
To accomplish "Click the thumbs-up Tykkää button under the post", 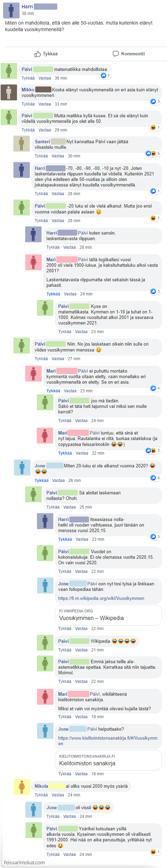I will point(46,54).
